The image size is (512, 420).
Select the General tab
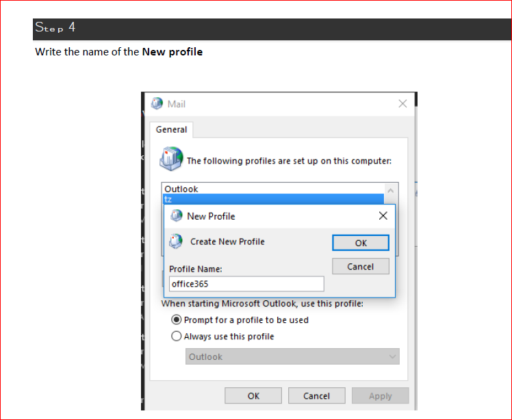click(x=171, y=129)
